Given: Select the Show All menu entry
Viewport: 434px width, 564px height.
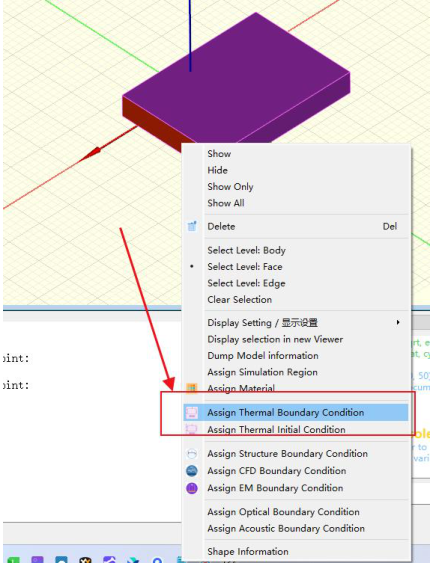Looking at the screenshot, I should (296, 203).
